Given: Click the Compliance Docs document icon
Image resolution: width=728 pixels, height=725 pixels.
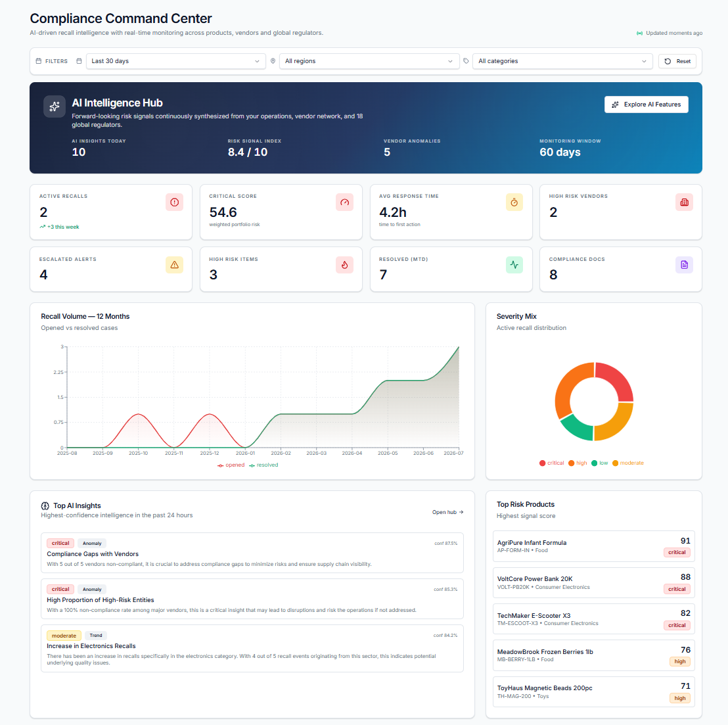Looking at the screenshot, I should click(684, 265).
